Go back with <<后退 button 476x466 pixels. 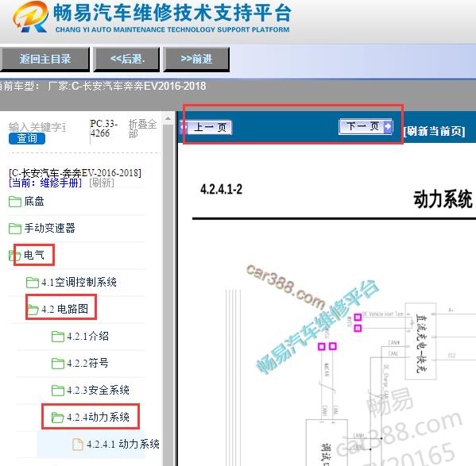click(x=126, y=59)
